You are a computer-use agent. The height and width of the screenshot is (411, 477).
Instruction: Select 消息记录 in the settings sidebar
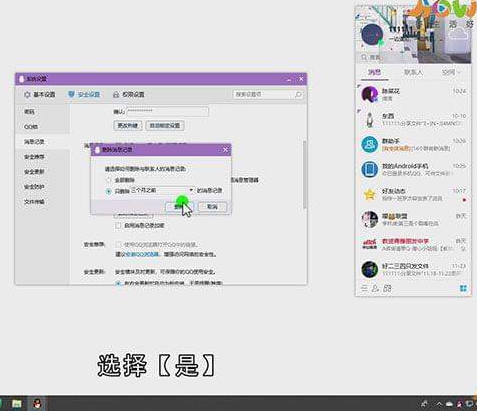(x=34, y=142)
